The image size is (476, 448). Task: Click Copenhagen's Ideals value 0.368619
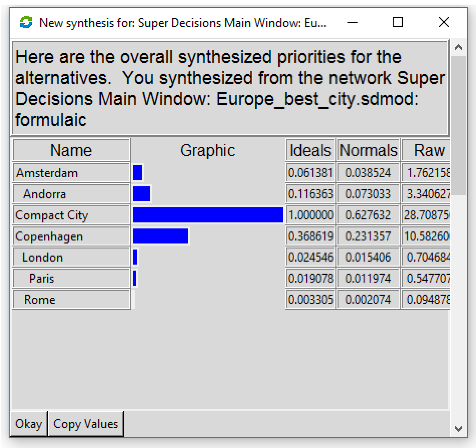(x=311, y=236)
